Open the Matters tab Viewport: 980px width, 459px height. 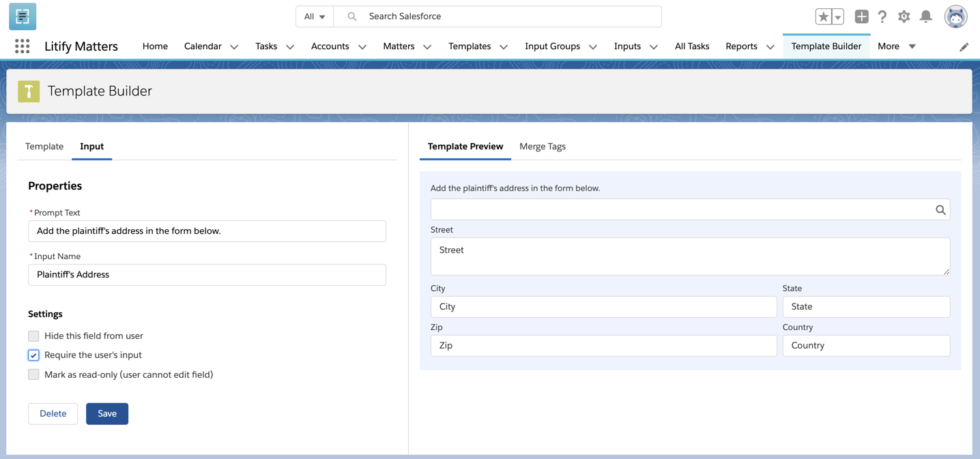[399, 46]
